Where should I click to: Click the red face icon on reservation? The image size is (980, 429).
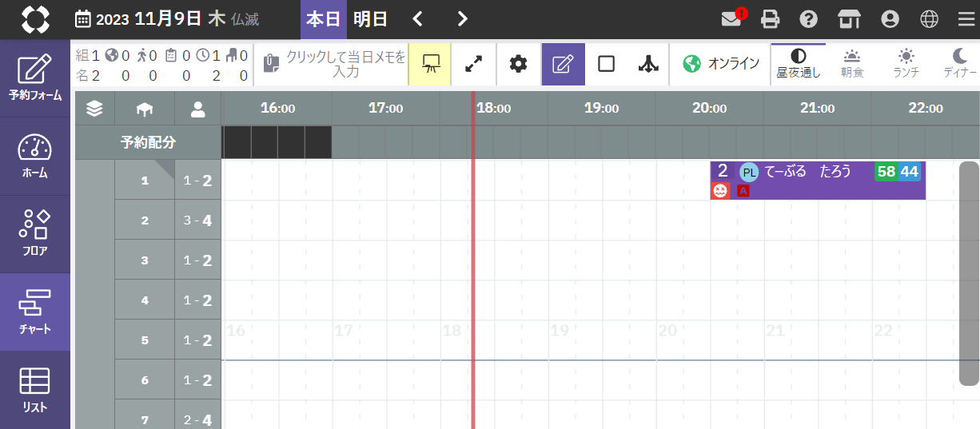pyautogui.click(x=720, y=191)
